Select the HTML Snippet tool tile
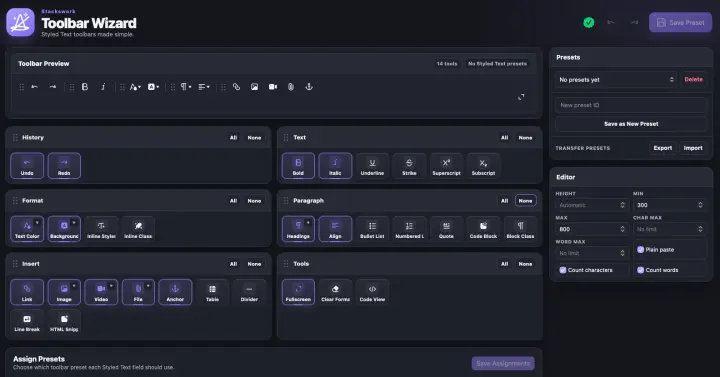 64,322
